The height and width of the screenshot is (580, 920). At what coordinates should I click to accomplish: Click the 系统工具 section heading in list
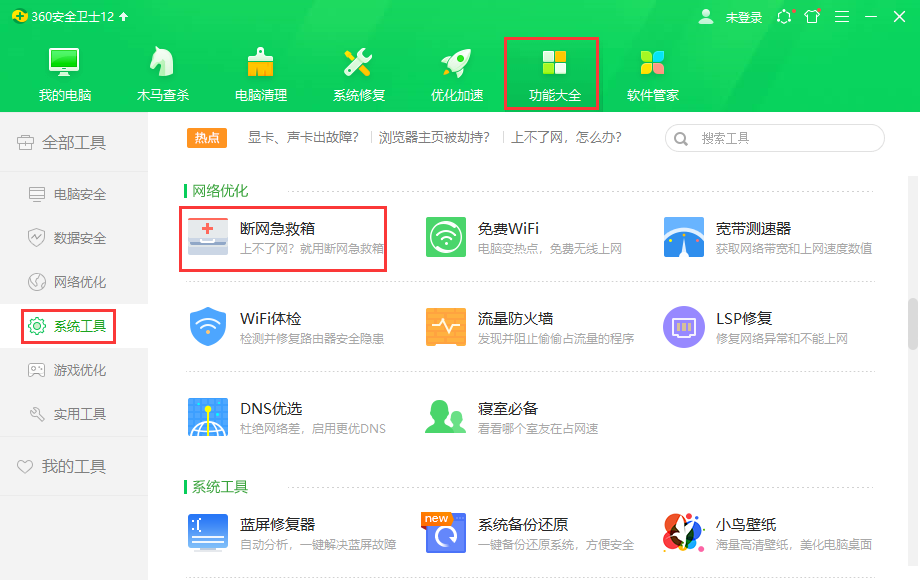tap(220, 487)
